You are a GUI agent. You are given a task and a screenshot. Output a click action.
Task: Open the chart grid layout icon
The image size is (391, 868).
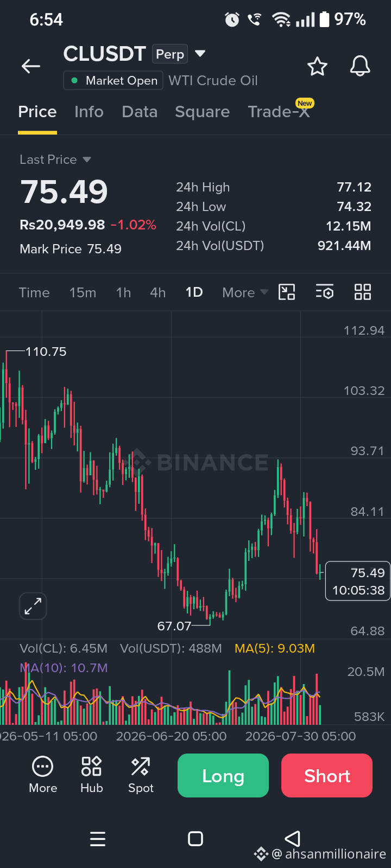(362, 292)
